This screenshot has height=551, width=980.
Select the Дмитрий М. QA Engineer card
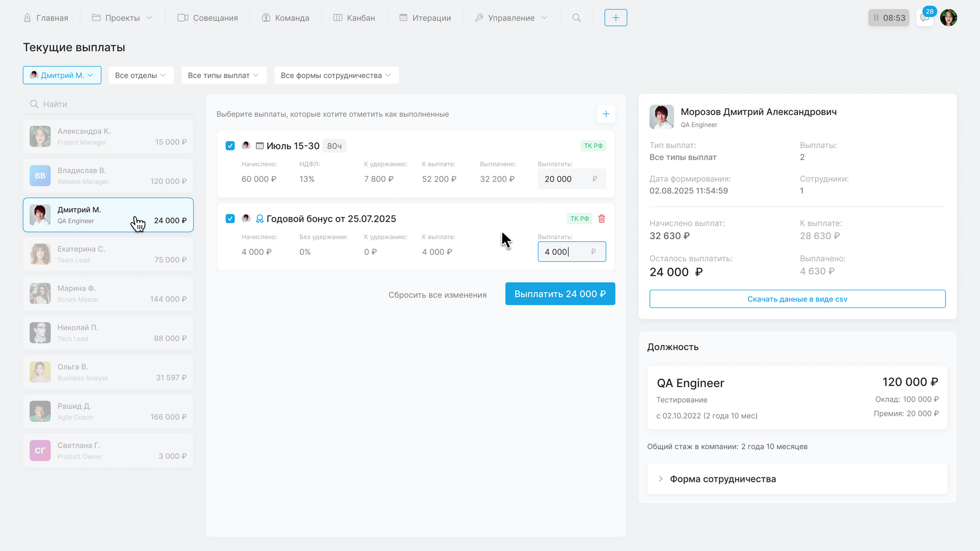click(x=108, y=215)
